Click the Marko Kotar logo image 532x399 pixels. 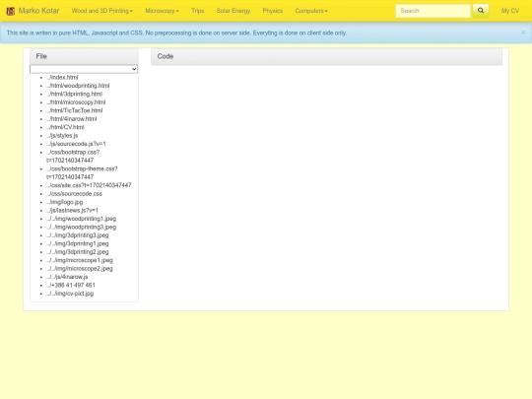point(11,11)
